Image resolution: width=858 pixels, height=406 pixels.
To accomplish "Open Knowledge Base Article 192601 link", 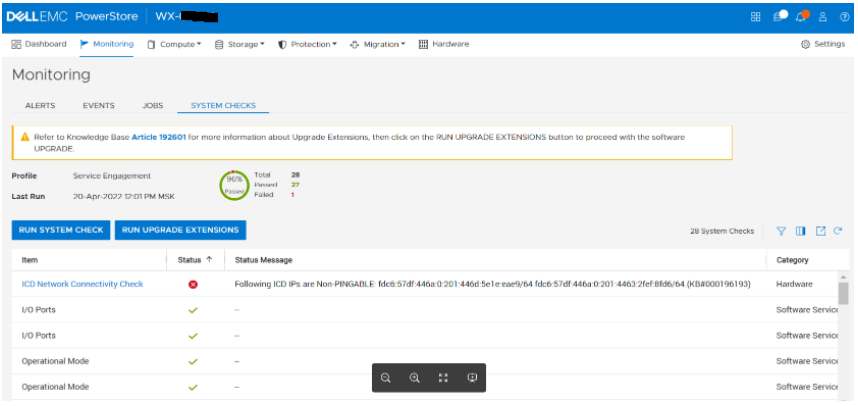I will (x=159, y=137).
